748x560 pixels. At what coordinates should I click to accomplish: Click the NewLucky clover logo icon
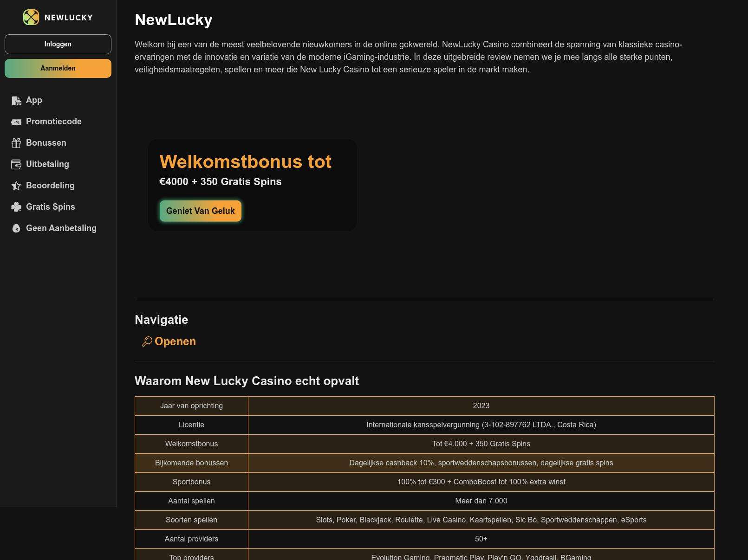point(31,17)
